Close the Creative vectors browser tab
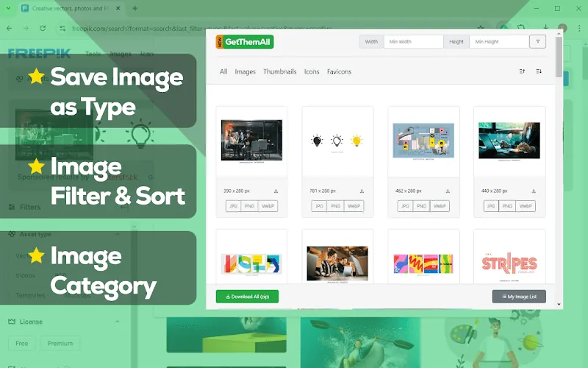 [118, 8]
